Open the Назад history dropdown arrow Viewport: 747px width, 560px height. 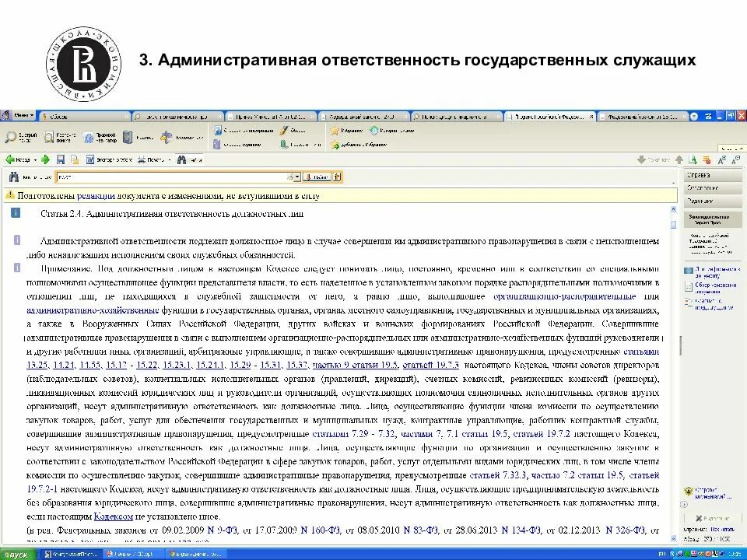click(35, 160)
